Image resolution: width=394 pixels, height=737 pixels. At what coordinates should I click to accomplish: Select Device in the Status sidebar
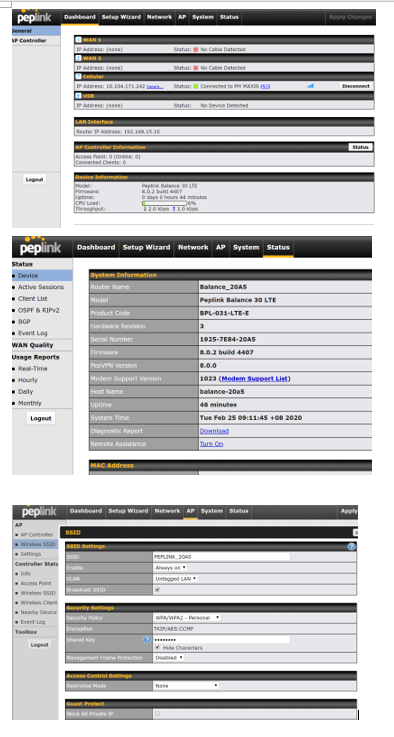(42, 276)
